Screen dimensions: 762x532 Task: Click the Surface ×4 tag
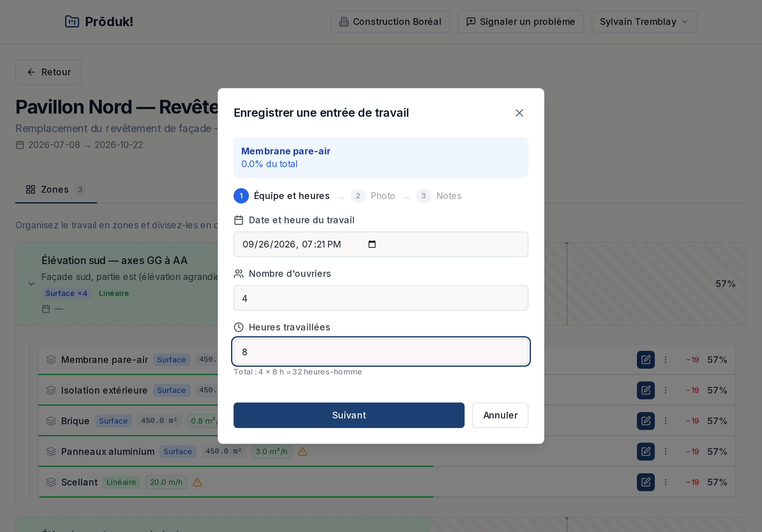pyautogui.click(x=66, y=293)
